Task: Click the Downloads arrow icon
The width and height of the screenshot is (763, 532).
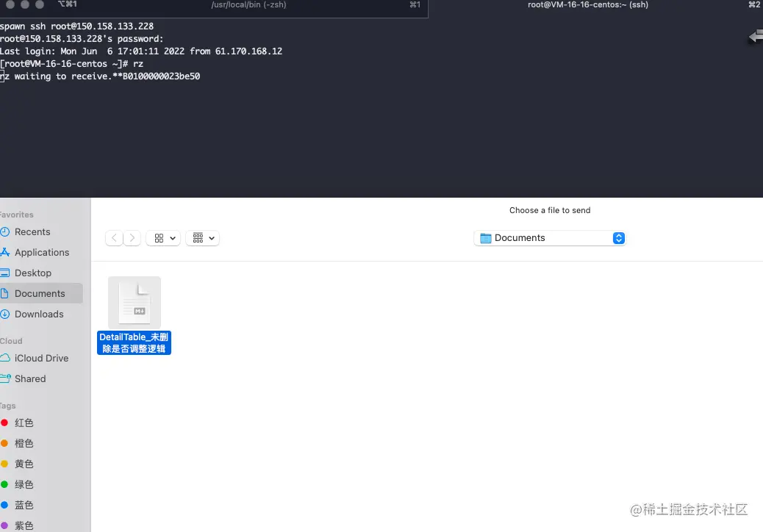Action: pyautogui.click(x=5, y=314)
